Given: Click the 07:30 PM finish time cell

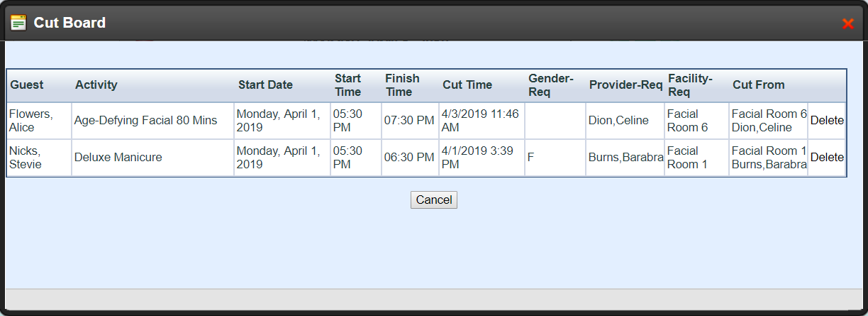Looking at the screenshot, I should pyautogui.click(x=409, y=121).
